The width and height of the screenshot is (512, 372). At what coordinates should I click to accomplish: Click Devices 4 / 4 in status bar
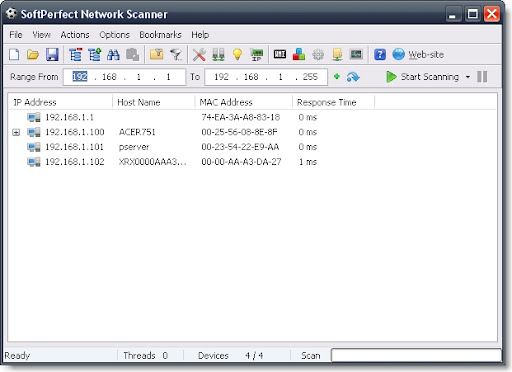tap(230, 356)
